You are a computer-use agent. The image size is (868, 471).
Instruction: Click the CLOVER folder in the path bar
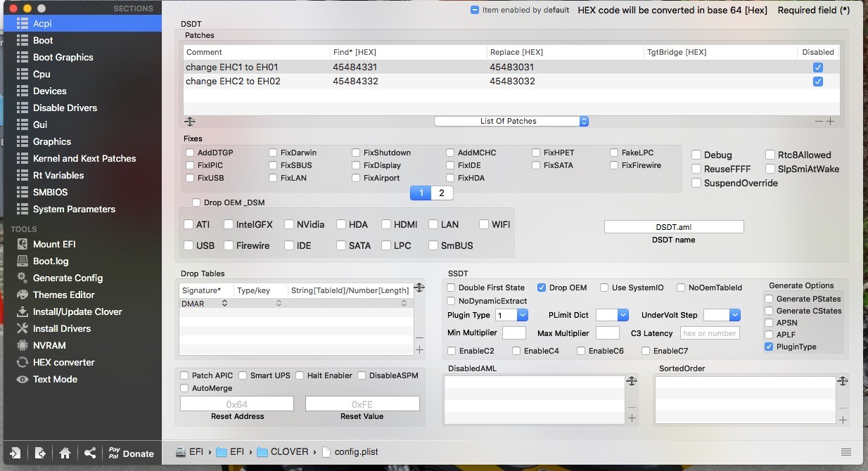283,452
